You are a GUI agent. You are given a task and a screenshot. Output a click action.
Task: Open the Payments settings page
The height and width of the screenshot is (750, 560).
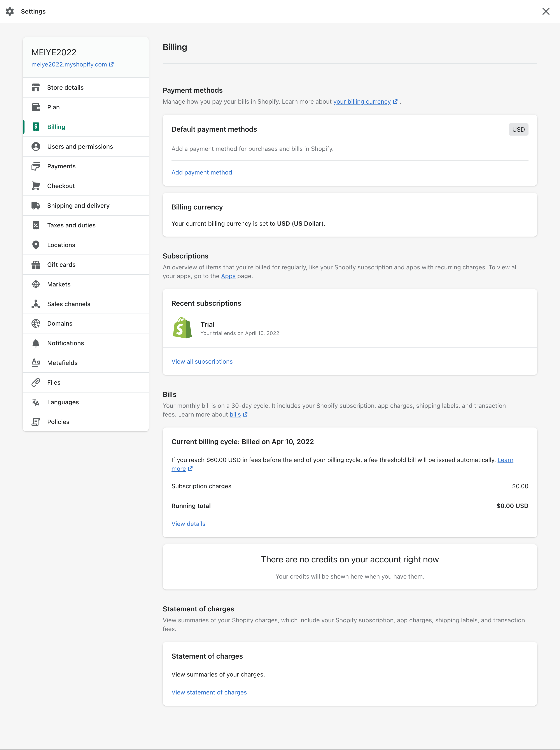point(86,166)
